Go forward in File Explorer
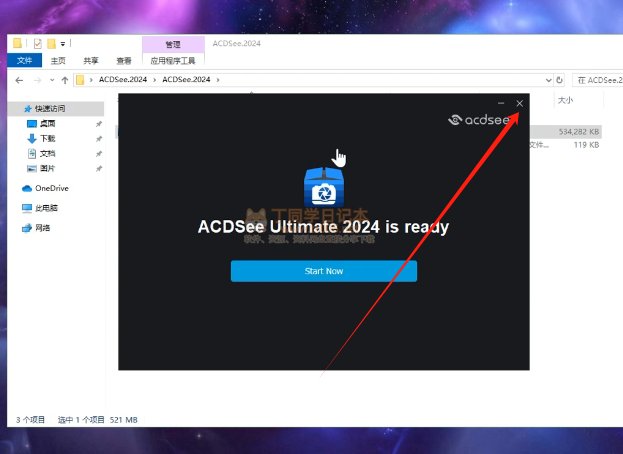Viewport: 623px width, 454px height. tap(37, 80)
